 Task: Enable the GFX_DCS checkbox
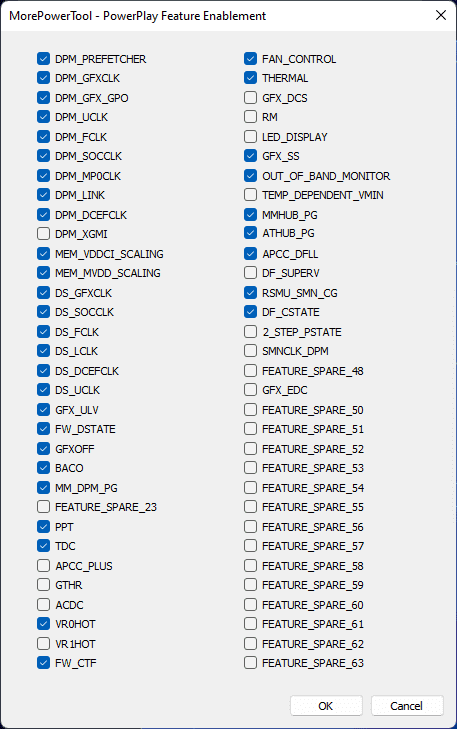pos(250,98)
